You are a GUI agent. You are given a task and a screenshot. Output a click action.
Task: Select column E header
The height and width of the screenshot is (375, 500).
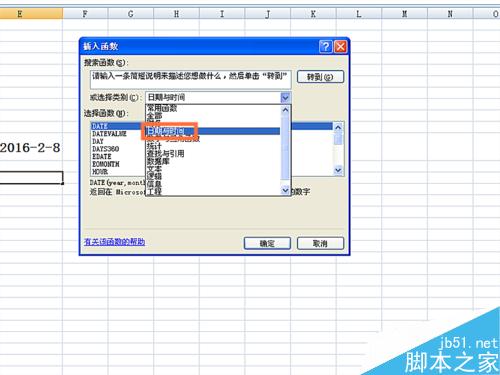click(31, 14)
